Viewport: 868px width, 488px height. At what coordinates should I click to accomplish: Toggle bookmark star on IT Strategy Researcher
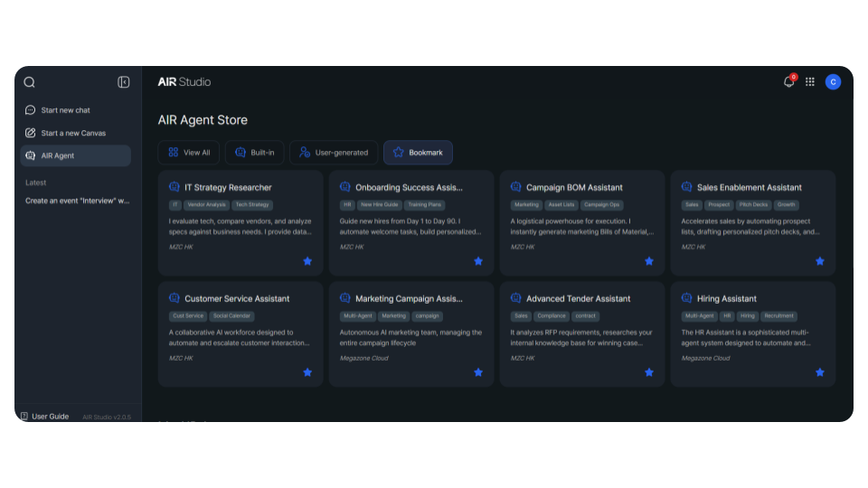click(307, 261)
